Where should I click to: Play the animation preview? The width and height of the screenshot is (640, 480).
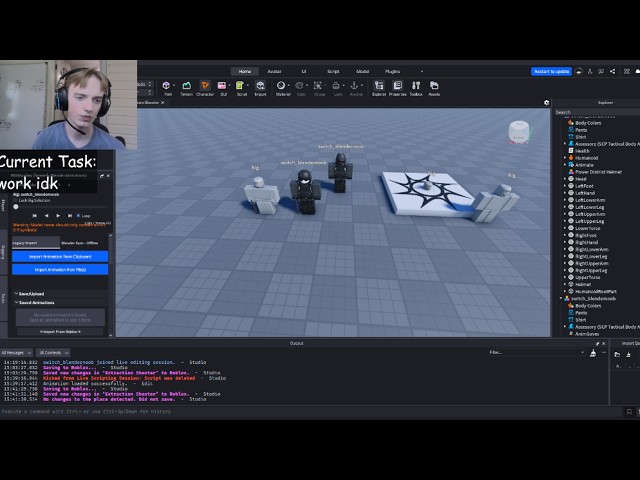58,216
